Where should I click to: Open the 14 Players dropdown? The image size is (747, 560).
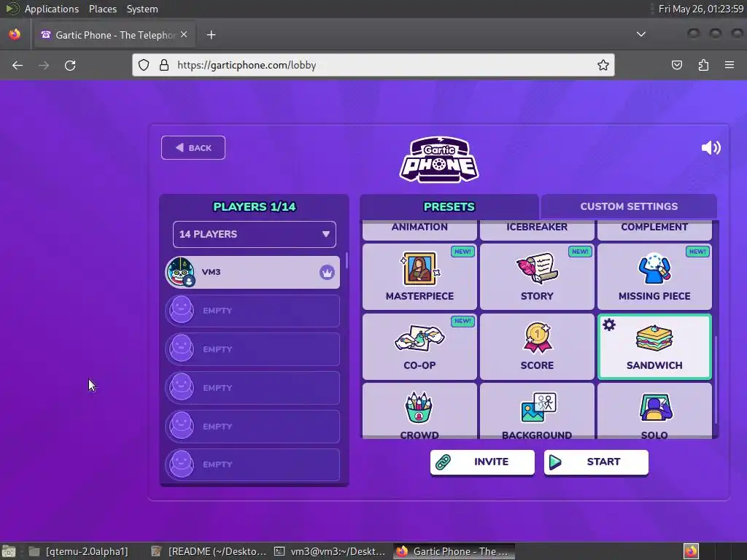click(255, 234)
